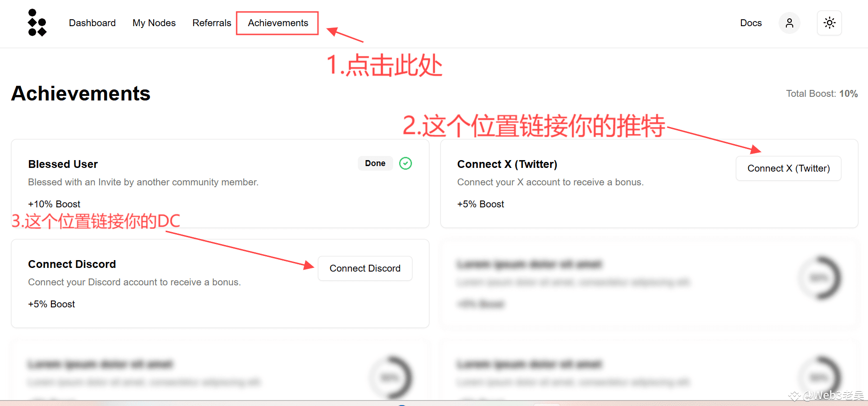
Task: Open the Dashboard tab
Action: (92, 23)
